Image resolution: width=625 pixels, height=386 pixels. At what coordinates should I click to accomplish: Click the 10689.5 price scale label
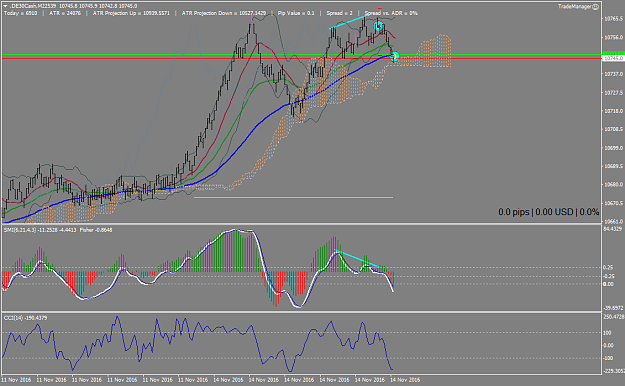point(613,166)
